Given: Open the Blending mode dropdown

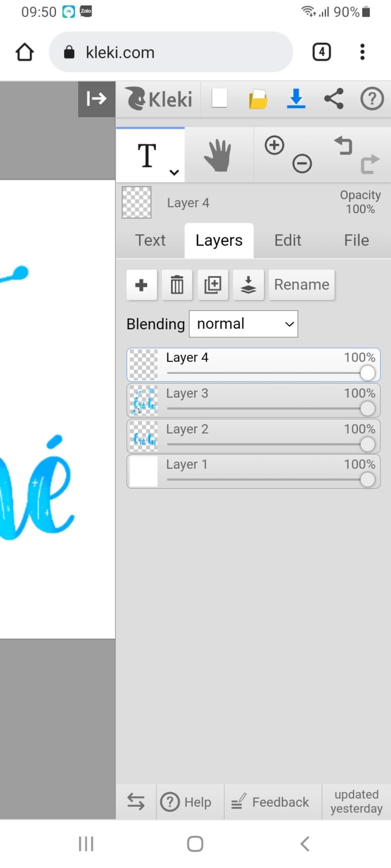Looking at the screenshot, I should 243,324.
